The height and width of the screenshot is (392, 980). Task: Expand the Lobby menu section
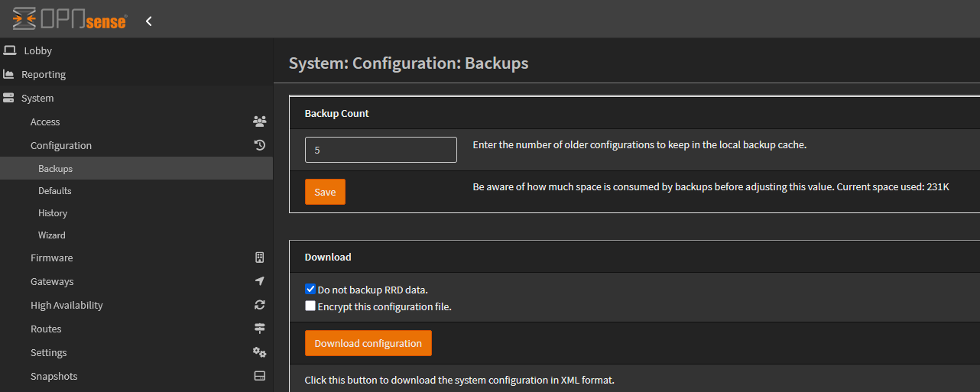(38, 50)
